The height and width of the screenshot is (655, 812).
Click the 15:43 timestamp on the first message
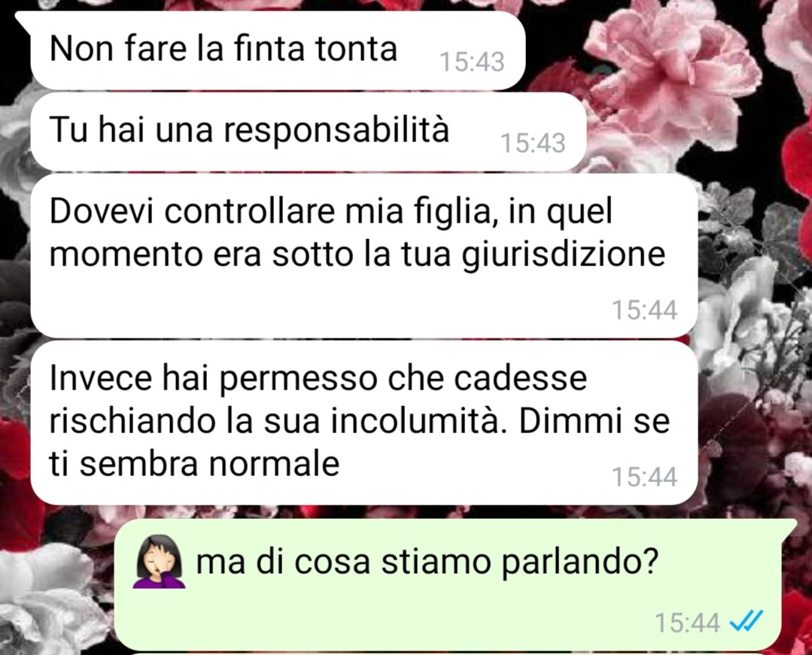coord(472,62)
